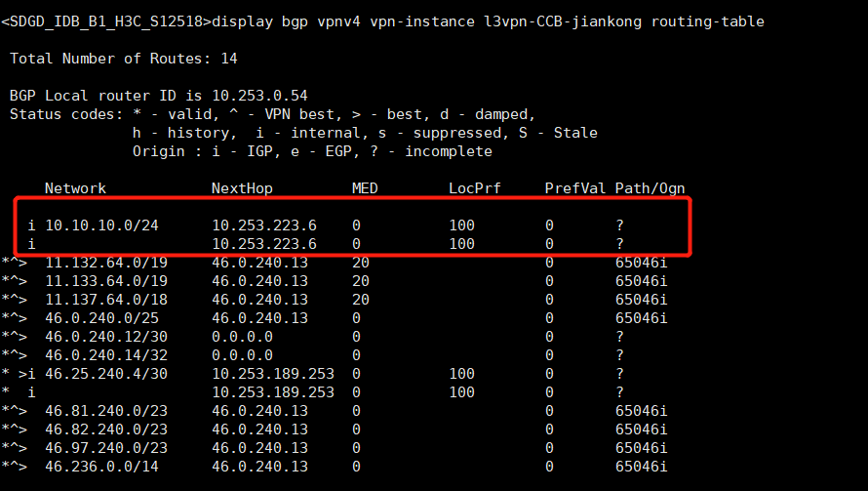Click network '46.97.240.0/23'
This screenshot has width=868, height=491.
[106, 448]
